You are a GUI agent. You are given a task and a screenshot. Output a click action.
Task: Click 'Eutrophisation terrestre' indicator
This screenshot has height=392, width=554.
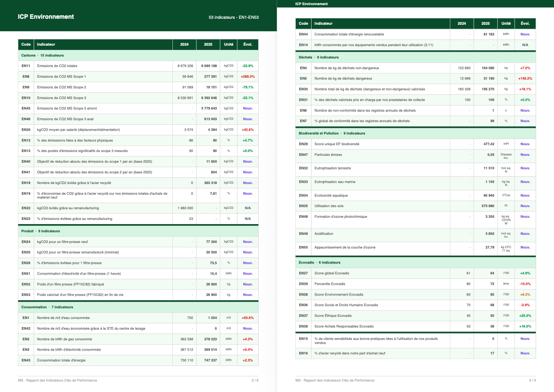(332, 168)
